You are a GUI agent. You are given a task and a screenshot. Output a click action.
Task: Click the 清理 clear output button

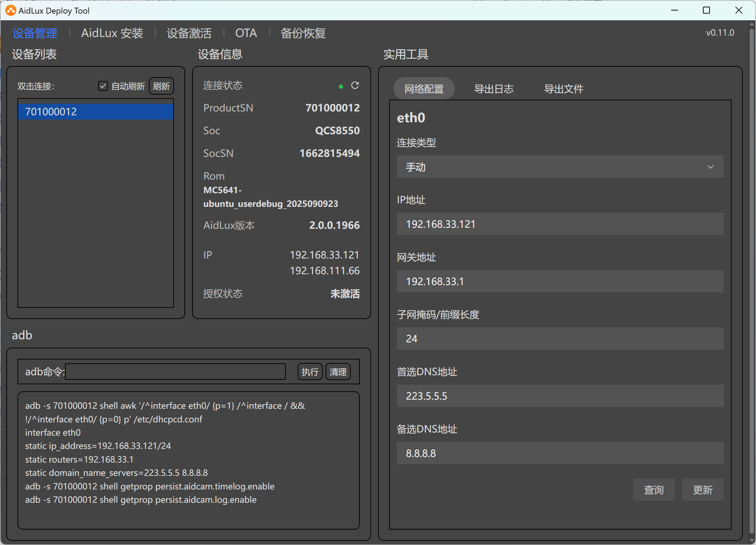(x=338, y=372)
